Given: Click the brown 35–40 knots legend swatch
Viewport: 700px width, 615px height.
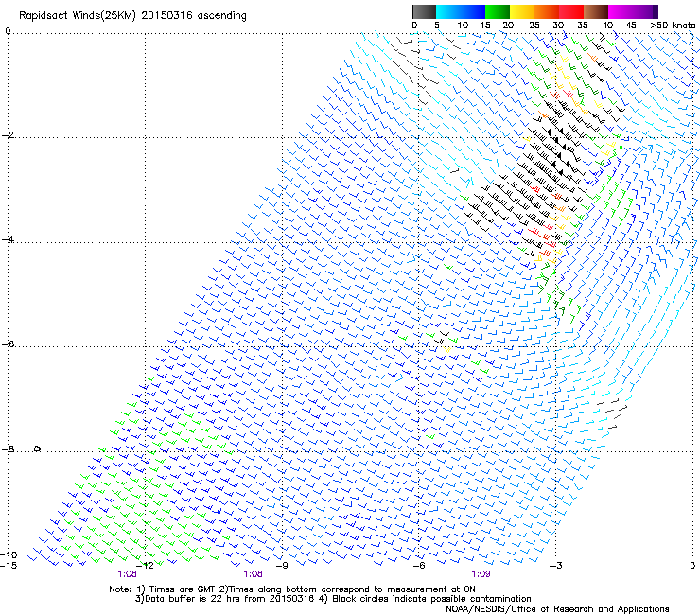Looking at the screenshot, I should (596, 11).
